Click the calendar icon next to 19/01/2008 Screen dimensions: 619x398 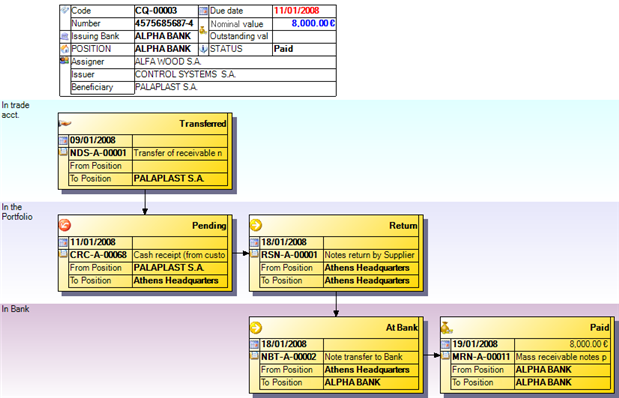[446, 345]
